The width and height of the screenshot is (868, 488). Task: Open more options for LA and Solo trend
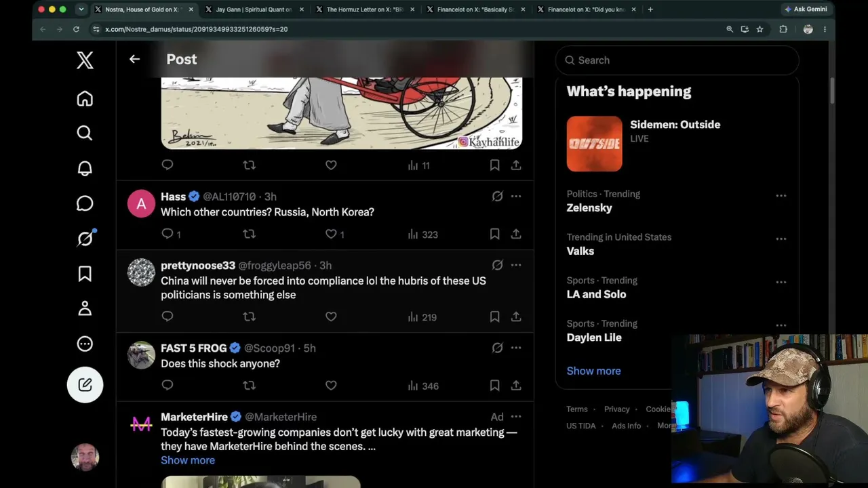point(781,283)
